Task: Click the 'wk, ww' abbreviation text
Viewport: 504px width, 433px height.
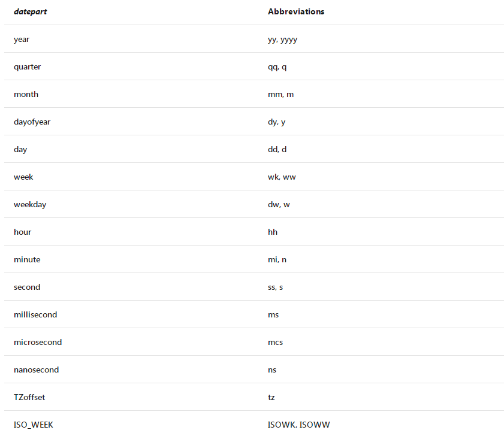Action: pos(282,177)
